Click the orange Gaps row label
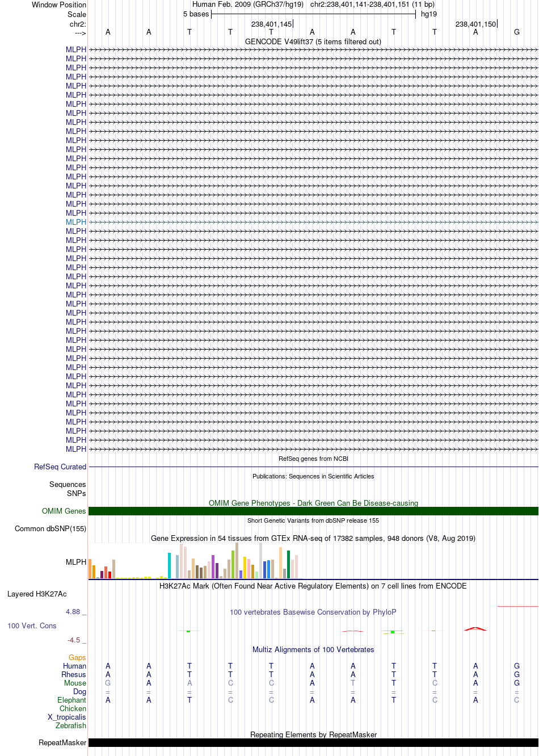 (78, 658)
